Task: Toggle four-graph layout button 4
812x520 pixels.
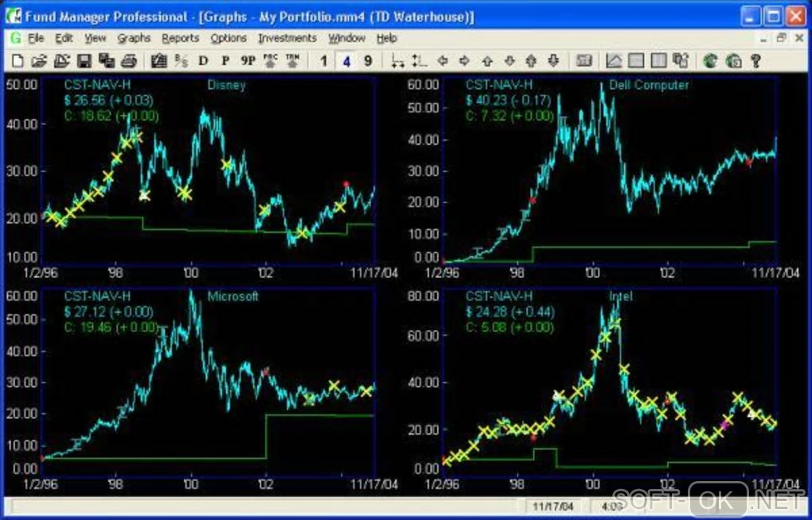Action: [346, 61]
